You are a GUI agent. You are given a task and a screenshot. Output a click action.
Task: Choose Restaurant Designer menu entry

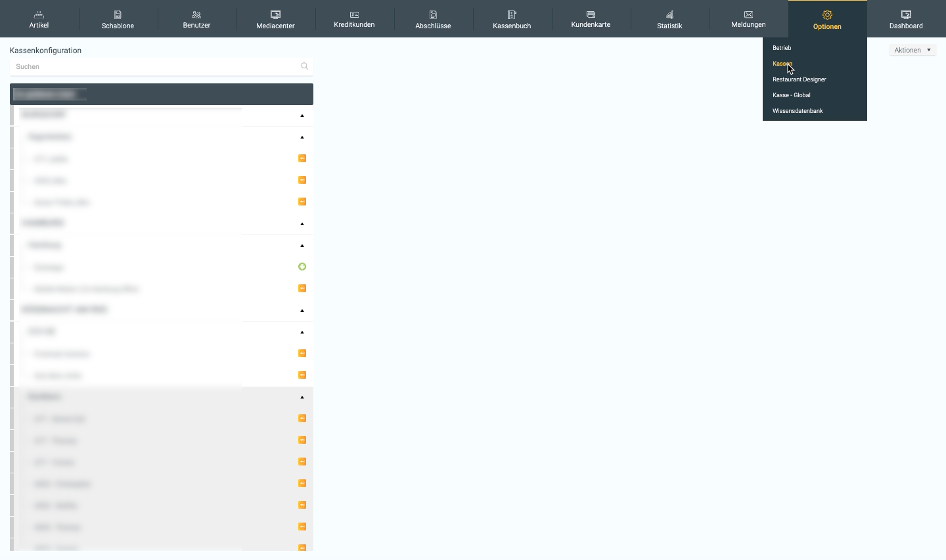point(800,79)
